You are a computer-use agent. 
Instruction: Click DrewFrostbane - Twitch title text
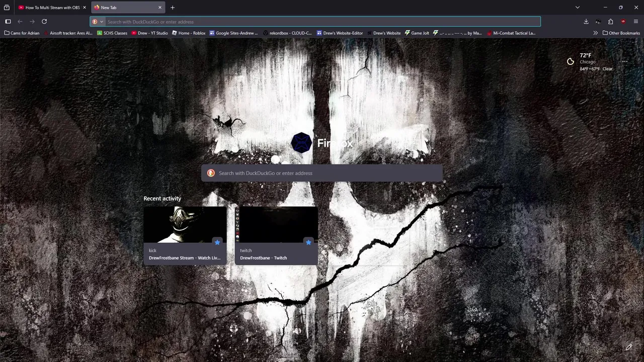(264, 258)
